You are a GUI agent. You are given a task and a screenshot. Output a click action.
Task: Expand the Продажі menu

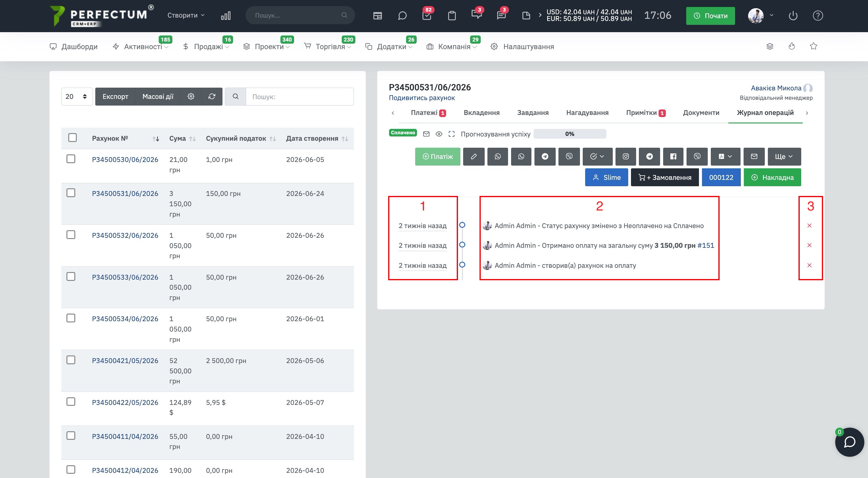pos(206,46)
